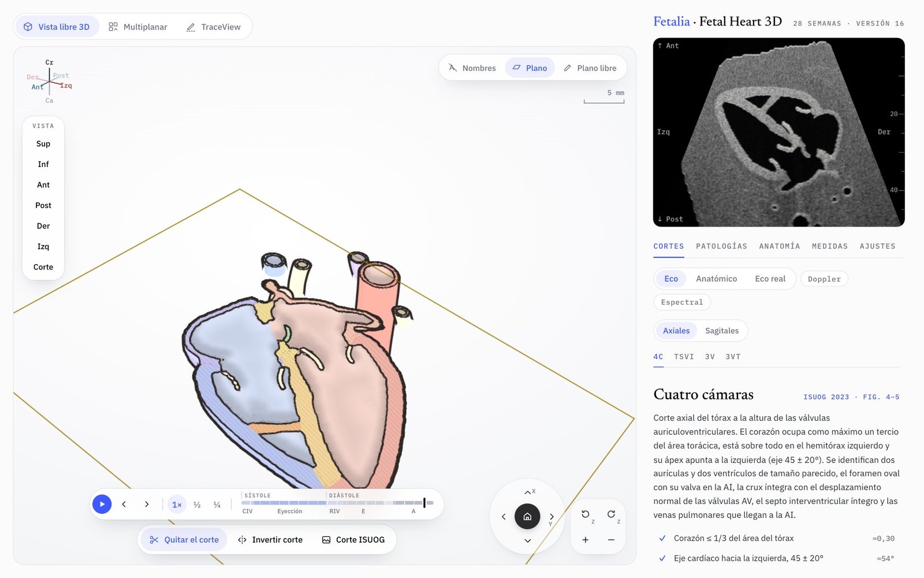Set view to Der
Viewport: 924px width, 578px height.
[x=43, y=226]
